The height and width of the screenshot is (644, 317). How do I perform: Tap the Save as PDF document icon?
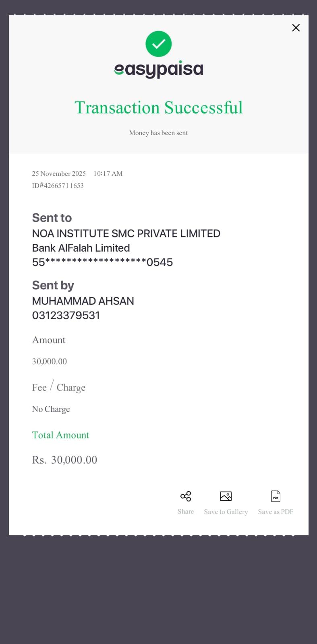click(x=276, y=496)
